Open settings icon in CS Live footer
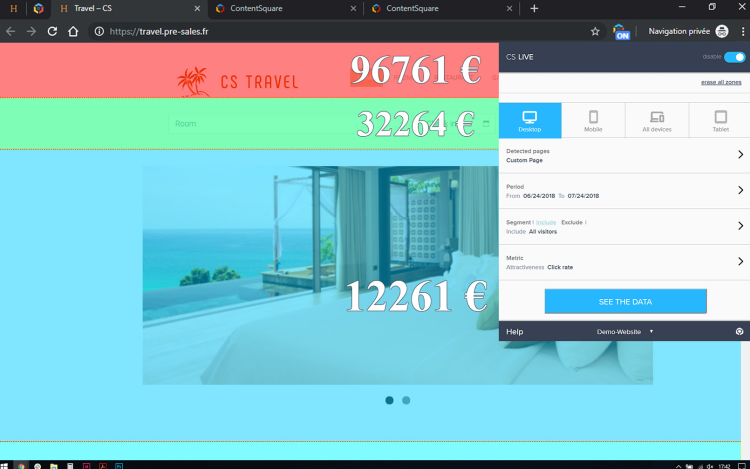Screen dimensions: 750x469 pyautogui.click(x=739, y=331)
